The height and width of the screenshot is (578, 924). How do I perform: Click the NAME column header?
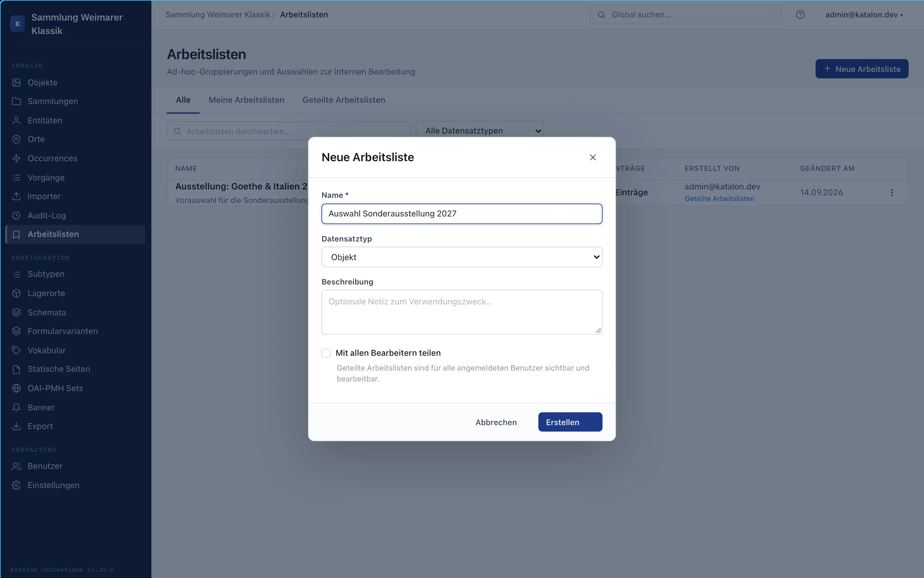click(x=186, y=169)
